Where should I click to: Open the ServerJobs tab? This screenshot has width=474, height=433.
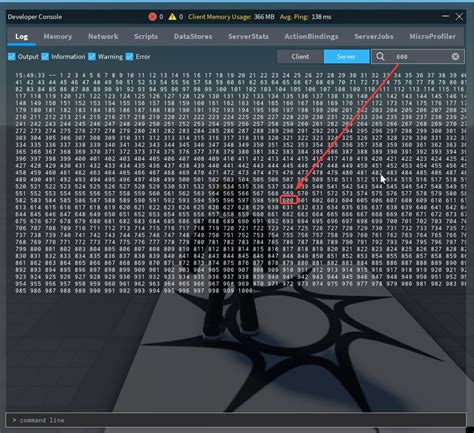point(374,37)
